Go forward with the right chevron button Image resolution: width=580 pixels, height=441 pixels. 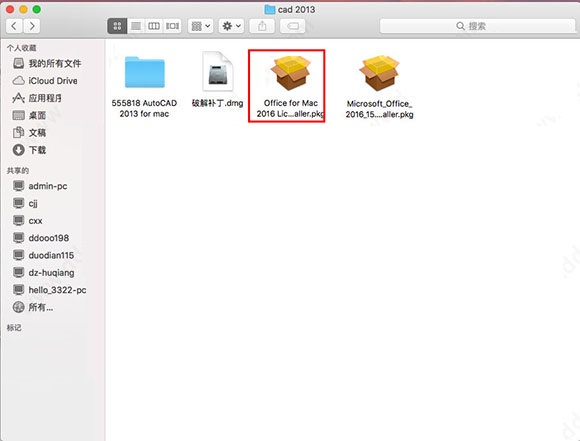pyautogui.click(x=32, y=26)
